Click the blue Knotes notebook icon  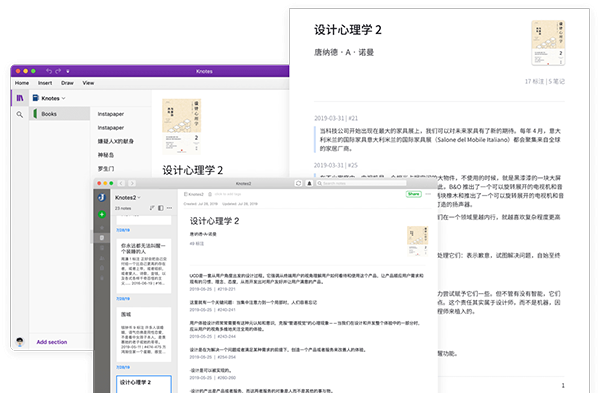(x=36, y=98)
